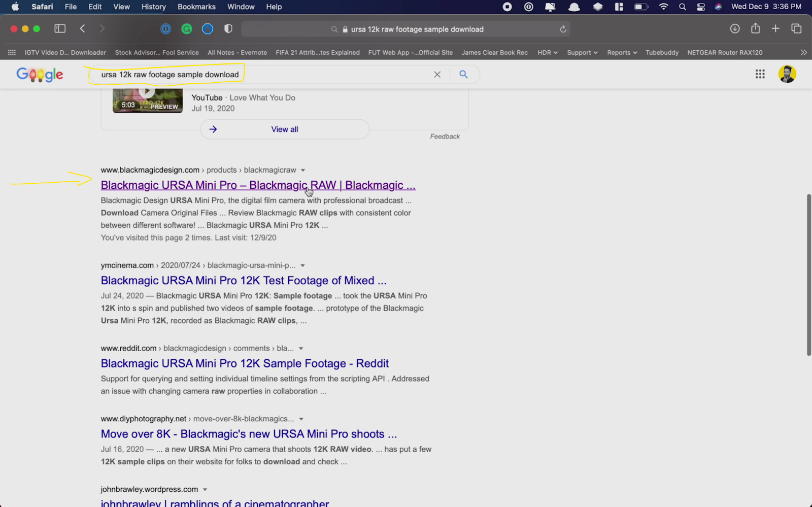Image resolution: width=812 pixels, height=507 pixels.
Task: Open the Edit menu
Action: point(95,7)
